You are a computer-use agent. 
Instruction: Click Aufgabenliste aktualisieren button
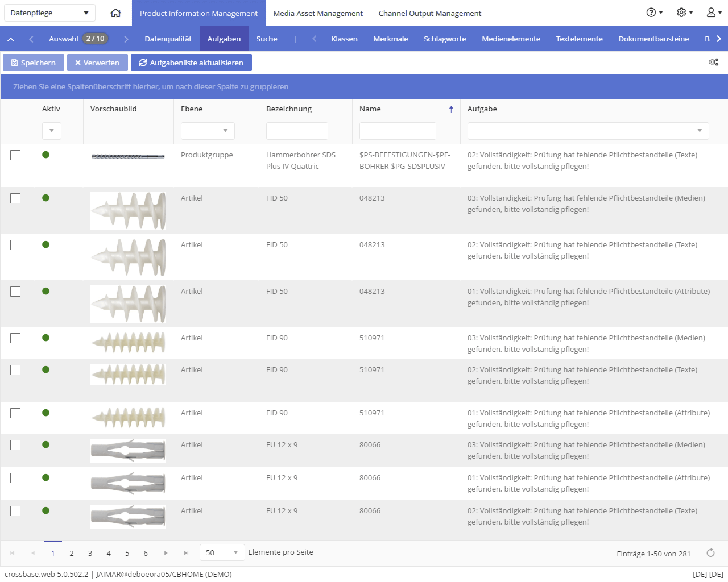point(191,63)
